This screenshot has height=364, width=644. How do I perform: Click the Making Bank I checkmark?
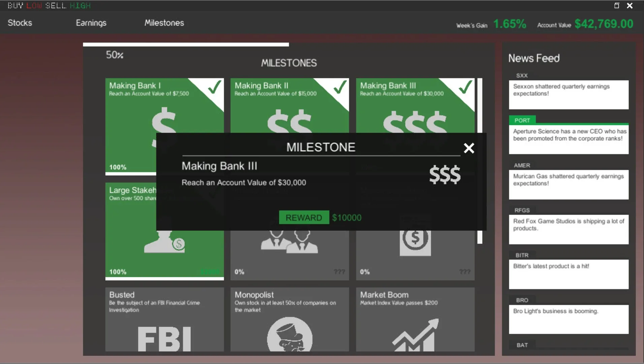(x=214, y=87)
